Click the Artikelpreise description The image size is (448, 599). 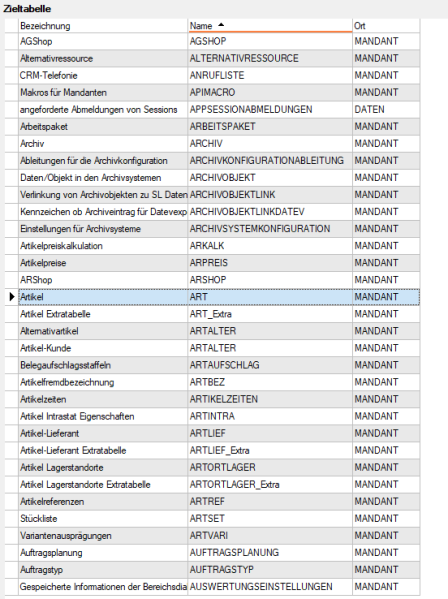103,263
